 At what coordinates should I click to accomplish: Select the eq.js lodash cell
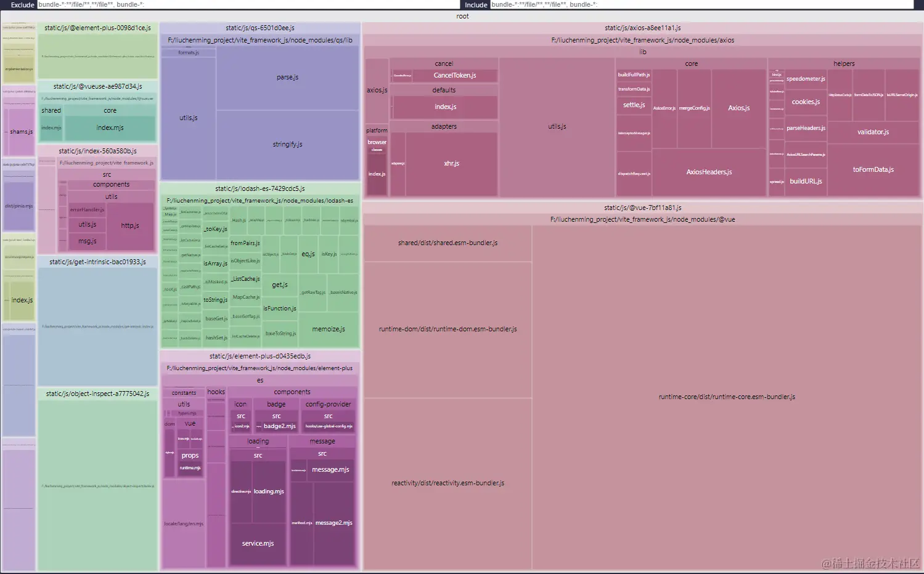(308, 254)
